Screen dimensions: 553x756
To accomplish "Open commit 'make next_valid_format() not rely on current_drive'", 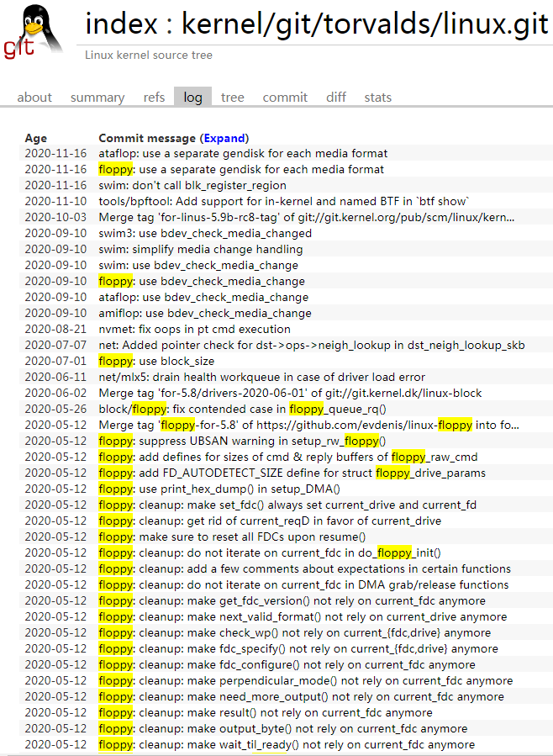I will (303, 616).
